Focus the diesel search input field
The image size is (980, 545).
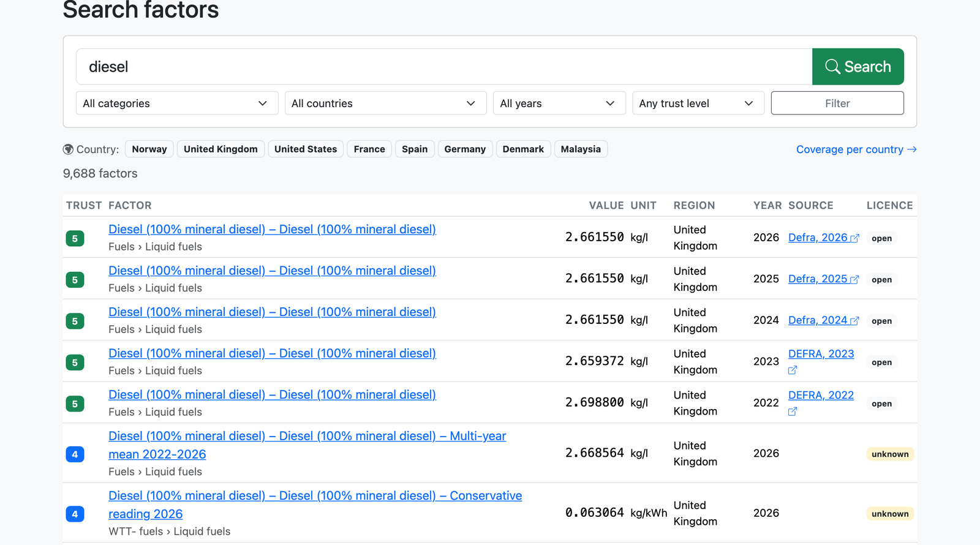click(444, 67)
